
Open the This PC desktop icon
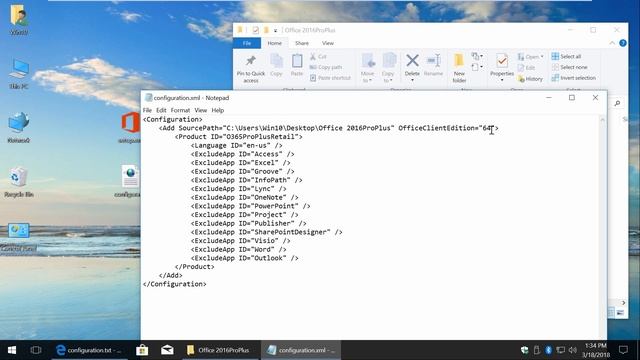pos(19,73)
